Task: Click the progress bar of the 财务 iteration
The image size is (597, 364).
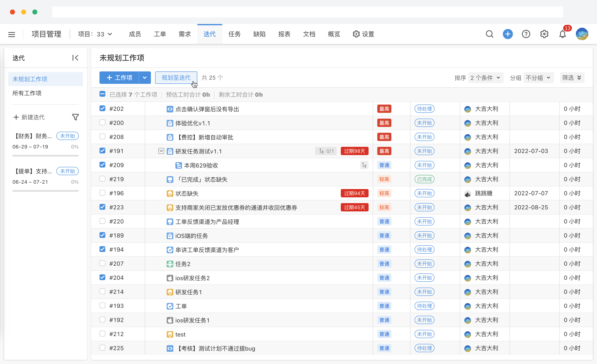Action: click(x=45, y=156)
